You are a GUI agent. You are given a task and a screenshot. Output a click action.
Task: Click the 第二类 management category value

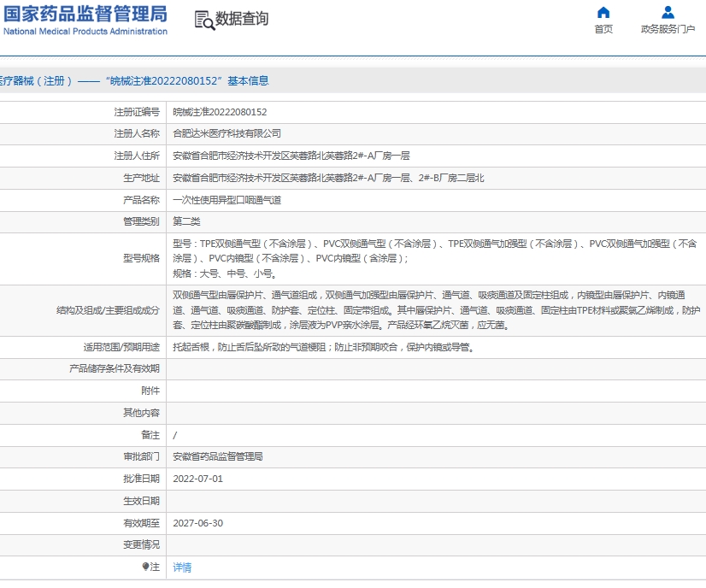tap(186, 222)
